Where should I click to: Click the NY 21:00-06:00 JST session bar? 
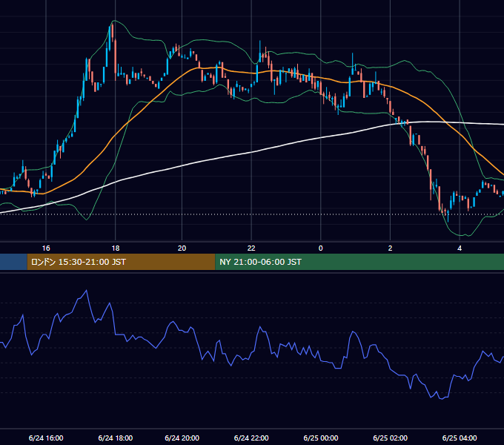(x=359, y=262)
